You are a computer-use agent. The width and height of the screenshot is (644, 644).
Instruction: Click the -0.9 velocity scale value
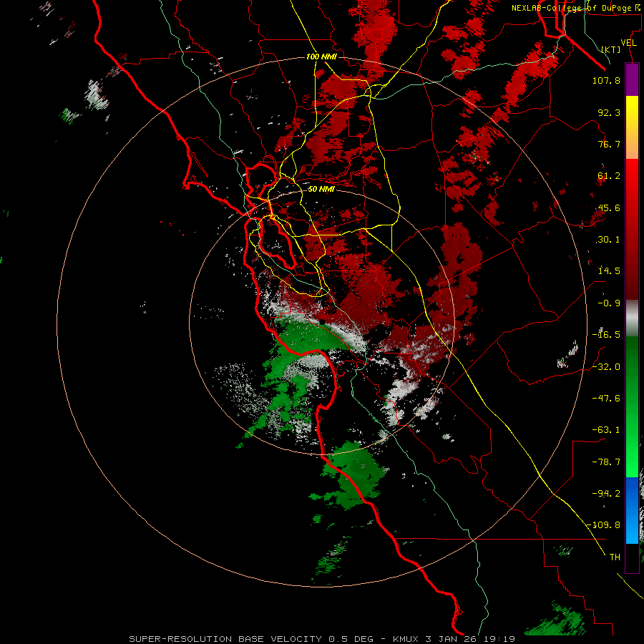[x=609, y=303]
